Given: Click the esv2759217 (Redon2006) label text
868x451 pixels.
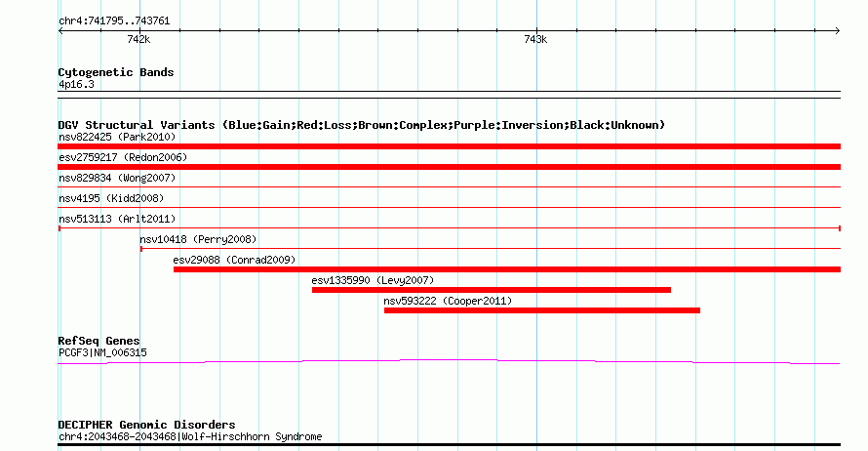Looking at the screenshot, I should (x=123, y=157).
